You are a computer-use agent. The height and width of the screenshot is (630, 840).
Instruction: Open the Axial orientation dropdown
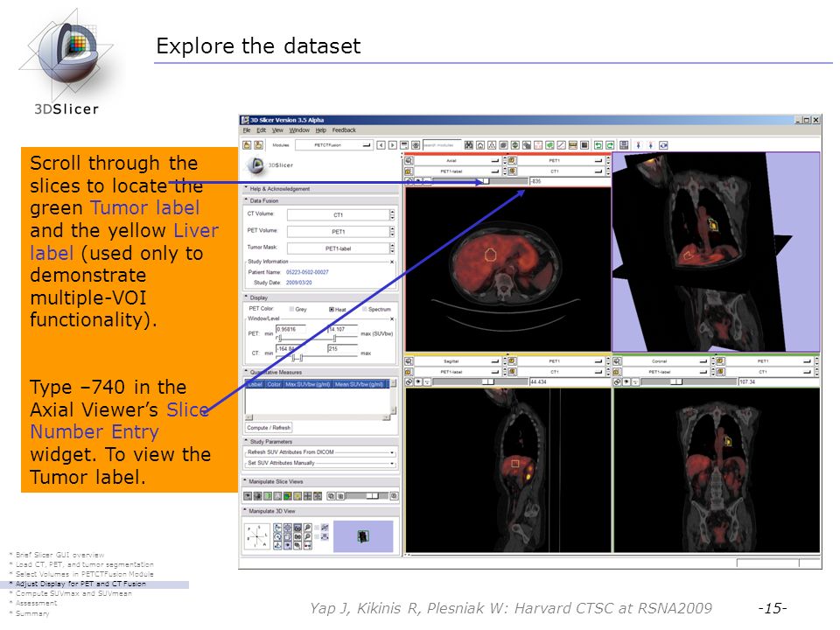pos(457,160)
